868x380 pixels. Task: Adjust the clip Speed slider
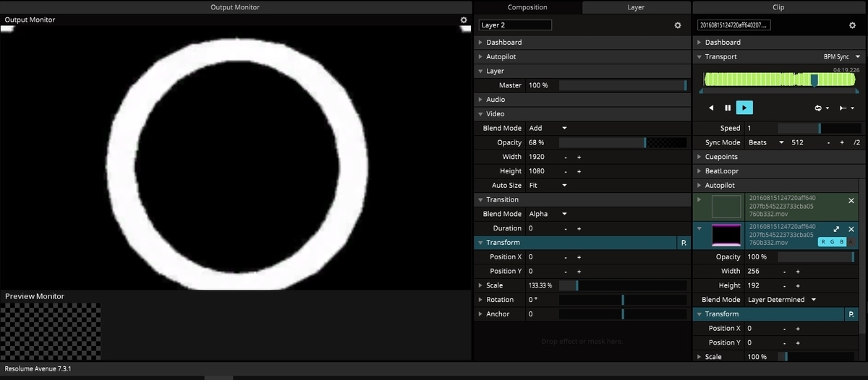click(820, 129)
